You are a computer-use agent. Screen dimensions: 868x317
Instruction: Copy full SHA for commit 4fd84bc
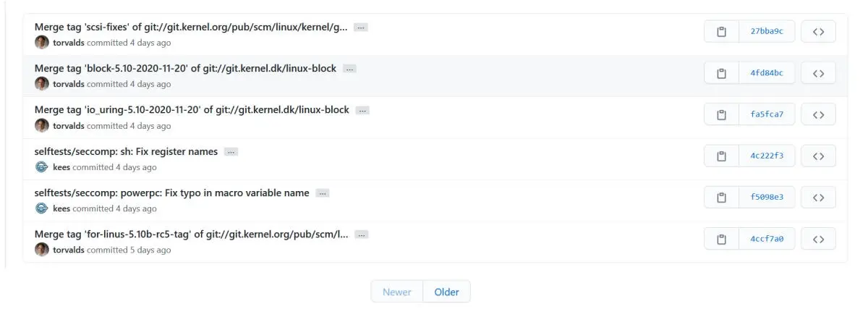[721, 73]
